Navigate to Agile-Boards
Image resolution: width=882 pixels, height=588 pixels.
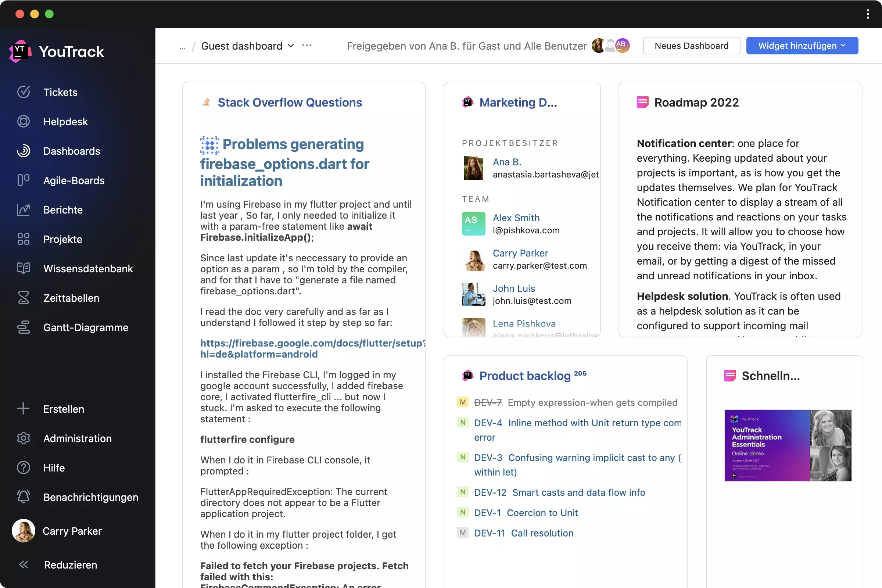[x=73, y=180]
